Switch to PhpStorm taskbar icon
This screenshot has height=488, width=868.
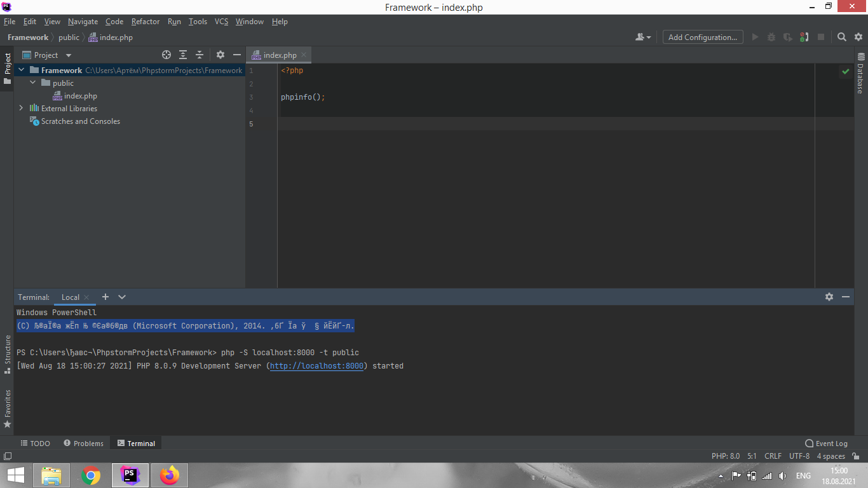click(130, 475)
